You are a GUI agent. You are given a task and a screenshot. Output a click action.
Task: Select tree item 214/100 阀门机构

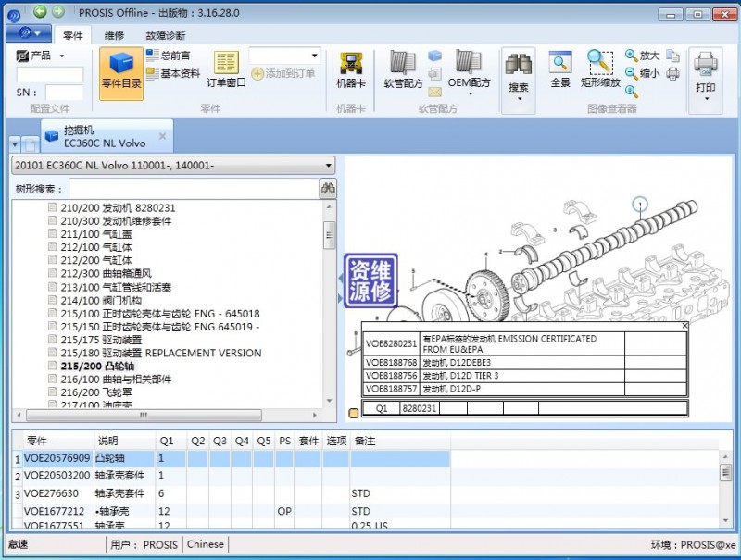(101, 300)
